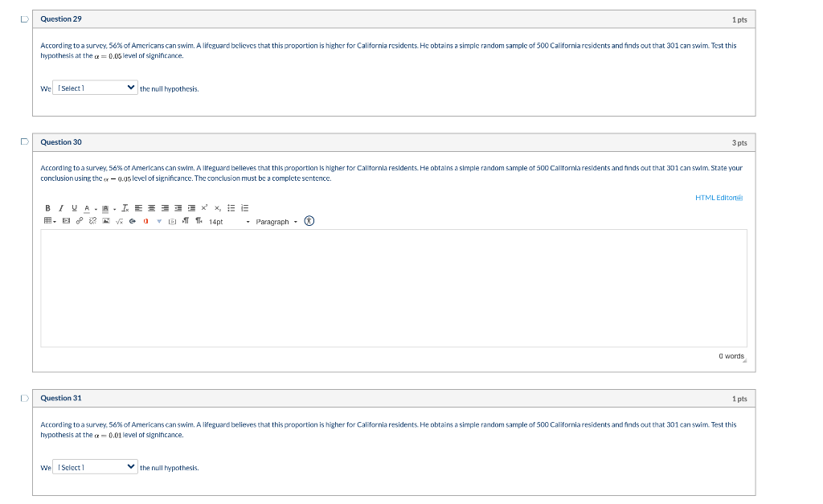Expand the text color dropdown arrow
The height and width of the screenshot is (504, 823).
[96, 209]
